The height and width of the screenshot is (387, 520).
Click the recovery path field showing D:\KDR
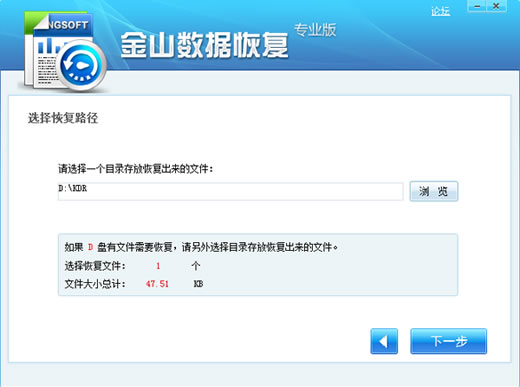(x=231, y=191)
